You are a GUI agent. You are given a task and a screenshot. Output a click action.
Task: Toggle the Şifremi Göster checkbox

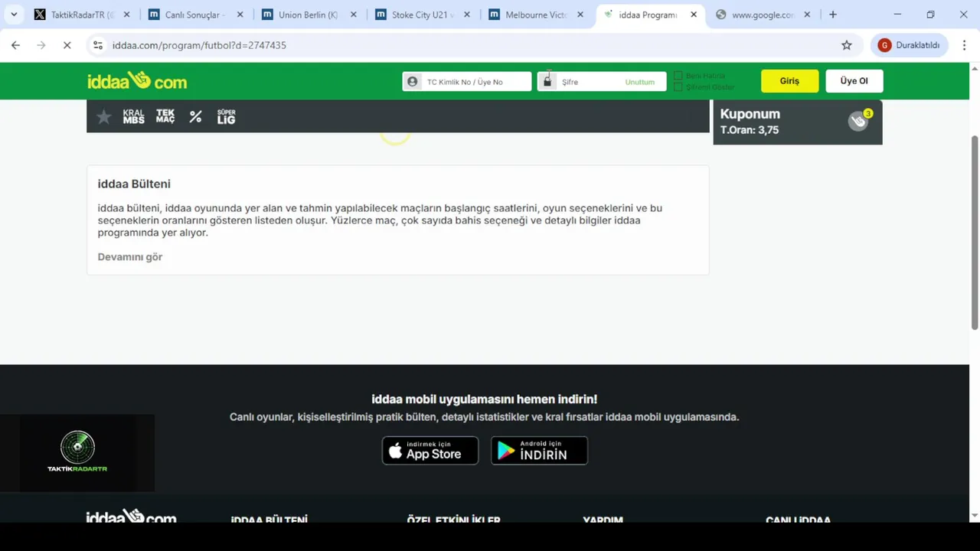(x=678, y=86)
